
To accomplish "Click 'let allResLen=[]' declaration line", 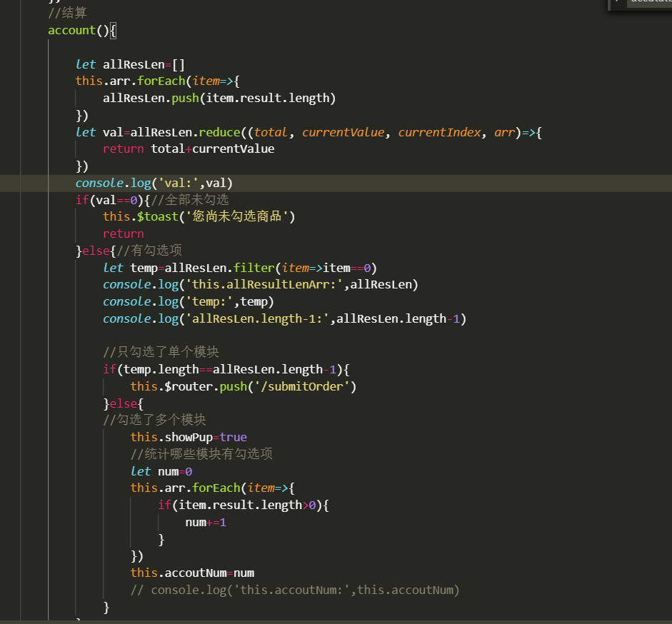I will tap(130, 65).
